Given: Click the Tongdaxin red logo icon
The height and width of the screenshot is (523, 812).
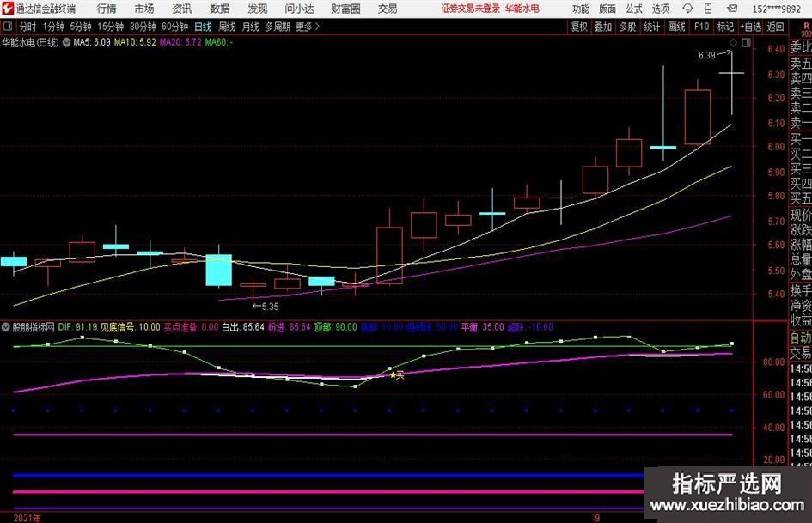Looking at the screenshot, I should [x=8, y=9].
